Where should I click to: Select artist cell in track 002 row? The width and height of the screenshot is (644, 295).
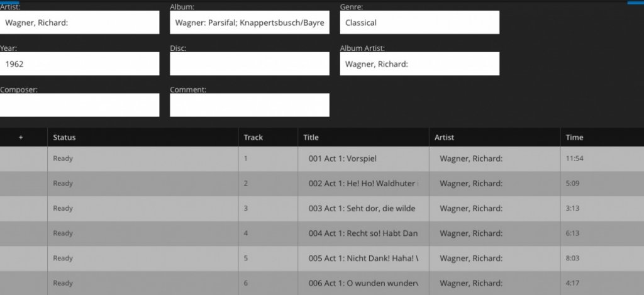[494, 184]
